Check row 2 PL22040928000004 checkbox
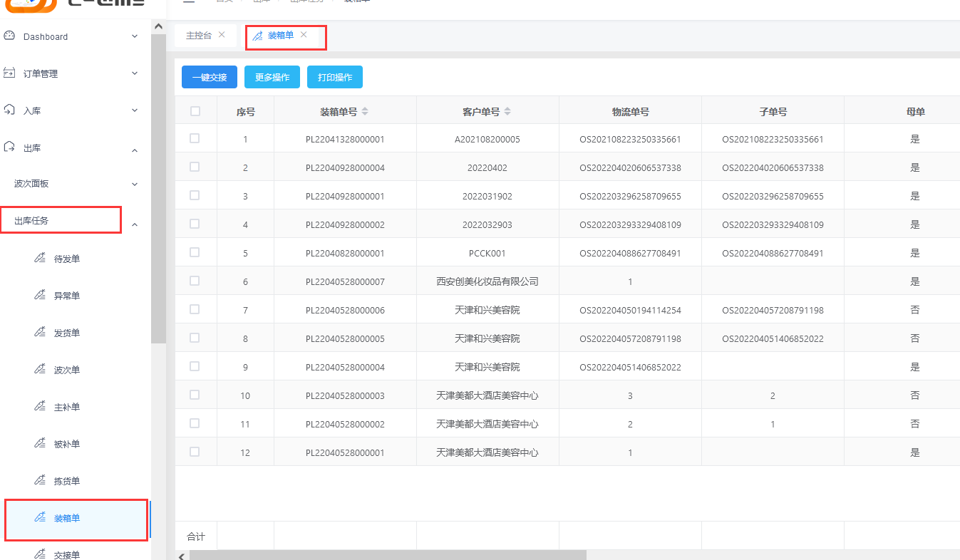 [195, 167]
